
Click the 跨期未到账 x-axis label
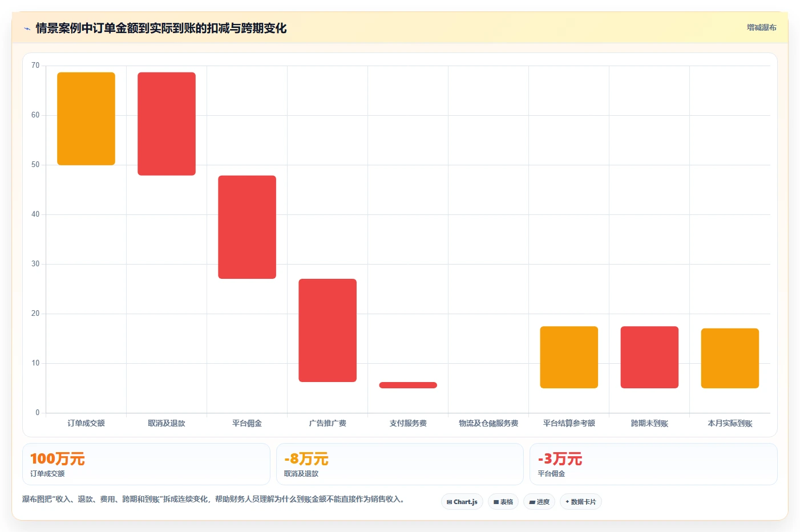pos(649,423)
